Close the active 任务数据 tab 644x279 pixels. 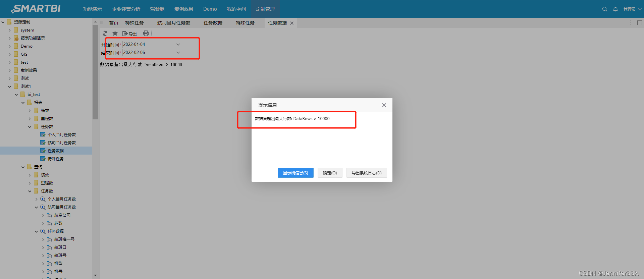[x=292, y=23]
